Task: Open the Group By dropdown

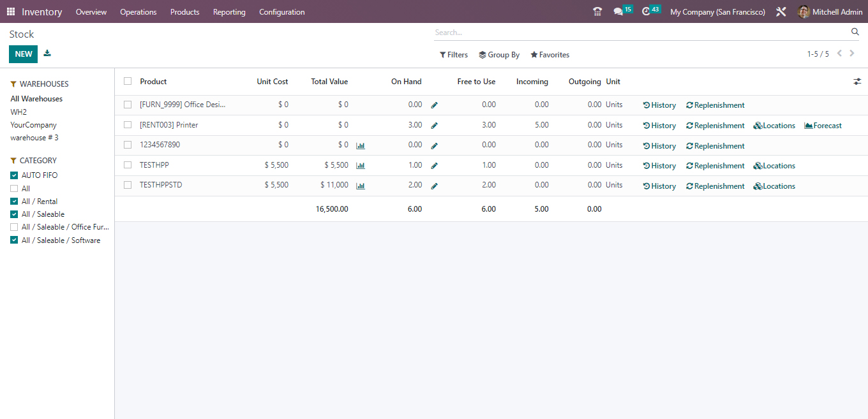Action: click(498, 54)
